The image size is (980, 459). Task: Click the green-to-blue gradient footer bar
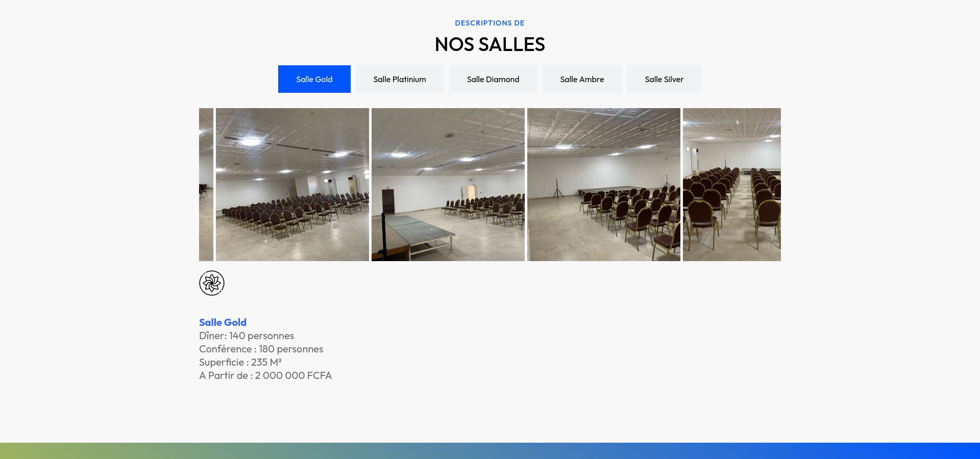pos(490,451)
